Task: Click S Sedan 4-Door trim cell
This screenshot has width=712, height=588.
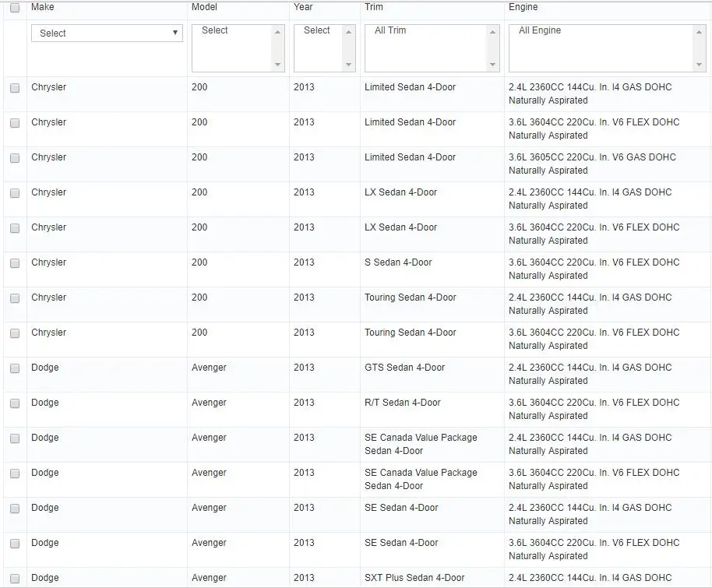Action: click(398, 262)
